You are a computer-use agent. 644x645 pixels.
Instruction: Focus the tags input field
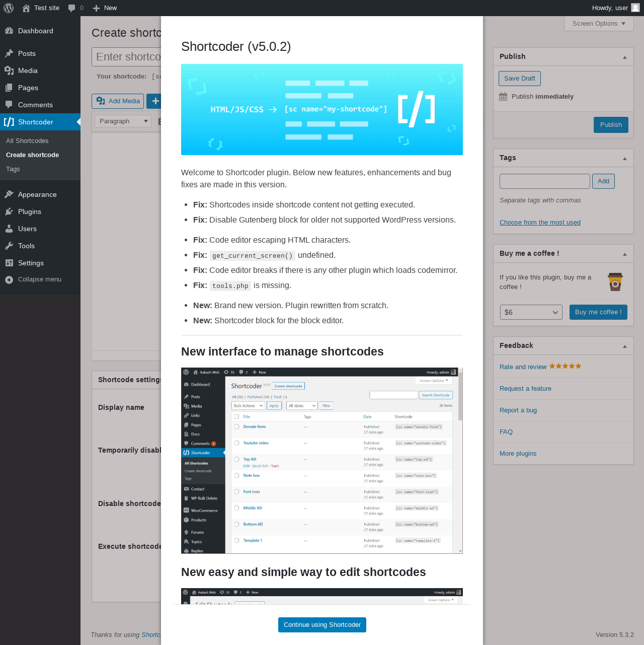(x=544, y=181)
